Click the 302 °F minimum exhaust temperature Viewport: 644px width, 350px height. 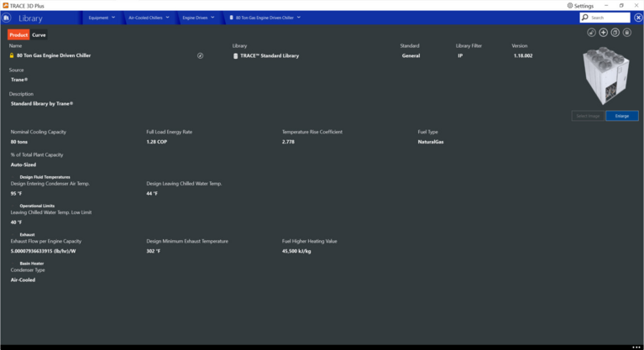coord(153,251)
